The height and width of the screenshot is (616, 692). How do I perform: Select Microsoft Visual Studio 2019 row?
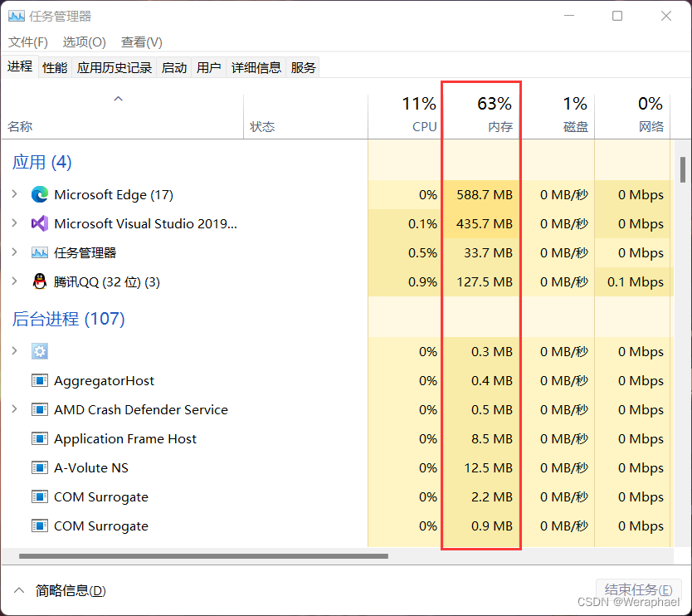[x=338, y=224]
